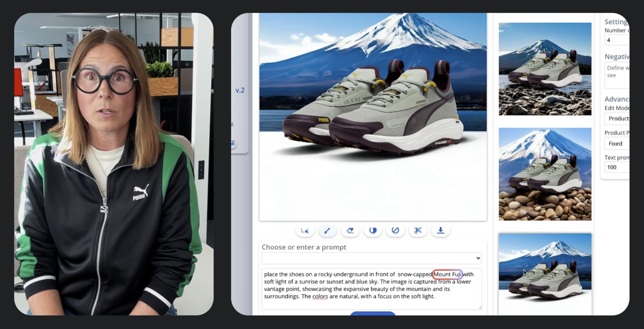Select the Brush tool
This screenshot has height=329, width=644.
coord(328,231)
